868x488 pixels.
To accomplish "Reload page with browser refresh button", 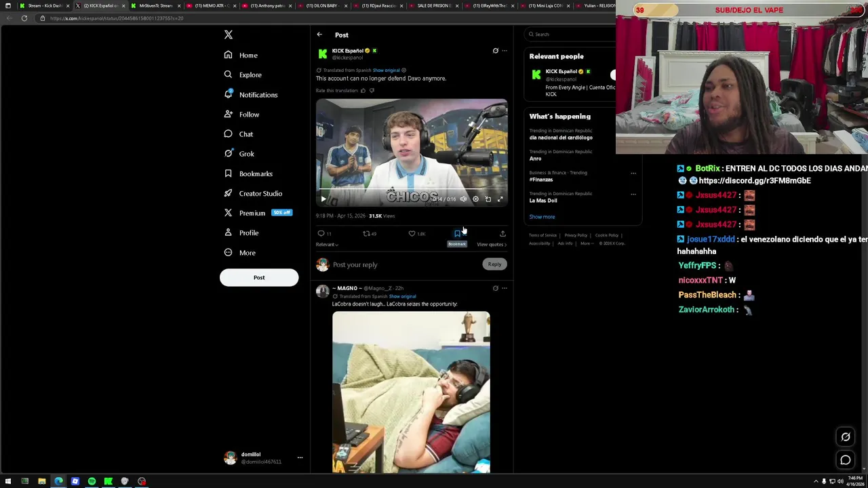I will point(24,18).
